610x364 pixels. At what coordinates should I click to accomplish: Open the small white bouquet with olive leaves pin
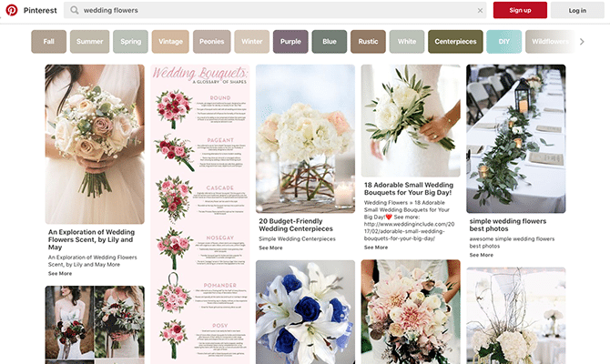pyautogui.click(x=411, y=120)
